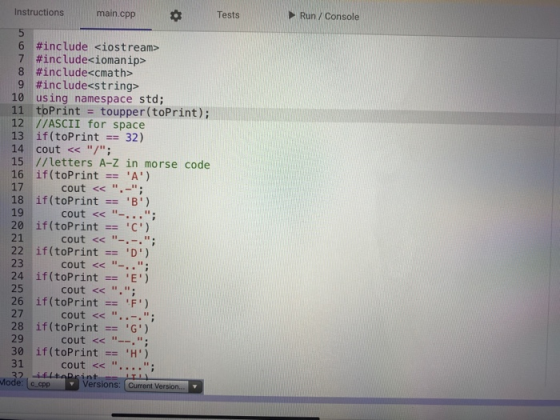Image resolution: width=560 pixels, height=420 pixels.
Task: Click the 'cout << "--.";' line
Action: point(105,340)
